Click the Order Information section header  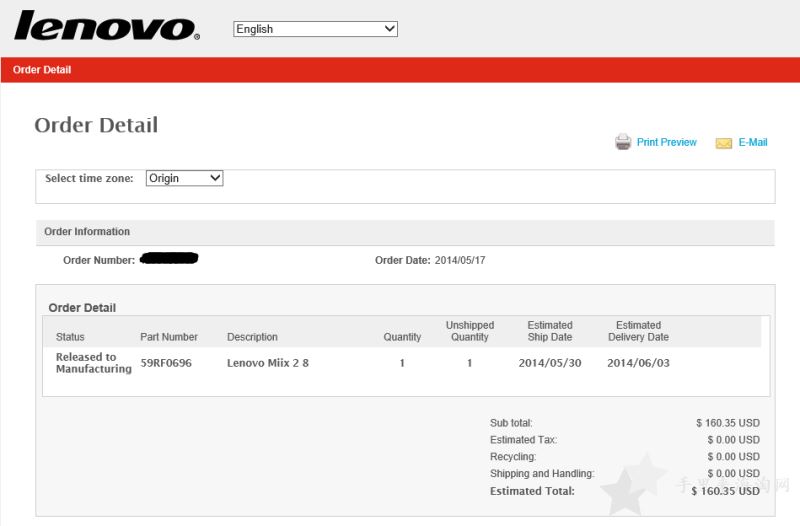tap(405, 232)
